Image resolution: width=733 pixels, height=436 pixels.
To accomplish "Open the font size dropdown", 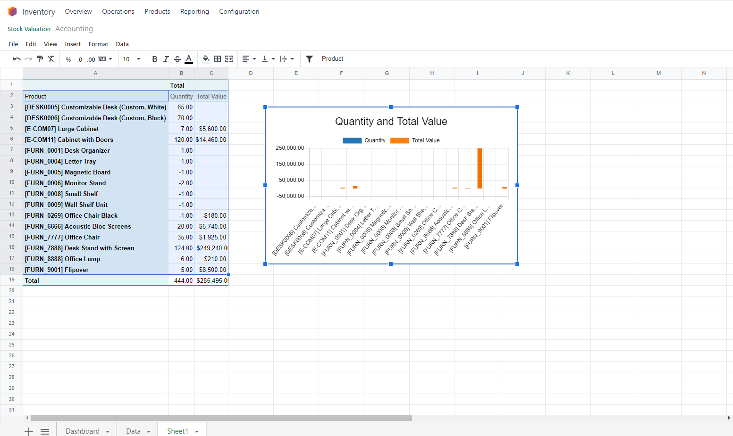I will 131,59.
